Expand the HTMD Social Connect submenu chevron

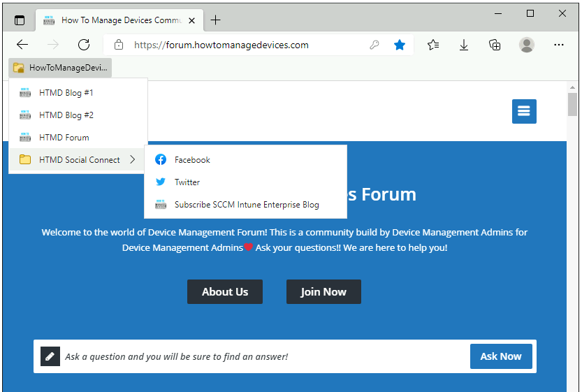pyautogui.click(x=133, y=159)
